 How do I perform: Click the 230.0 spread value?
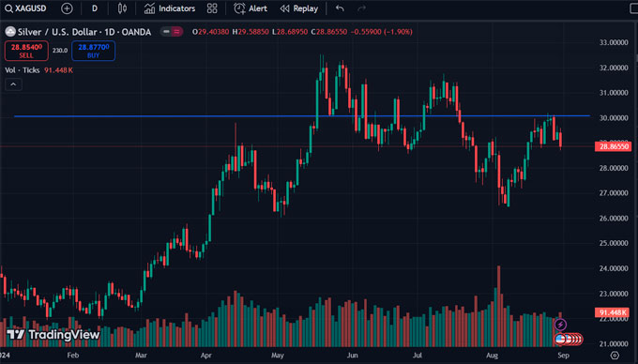coord(60,51)
